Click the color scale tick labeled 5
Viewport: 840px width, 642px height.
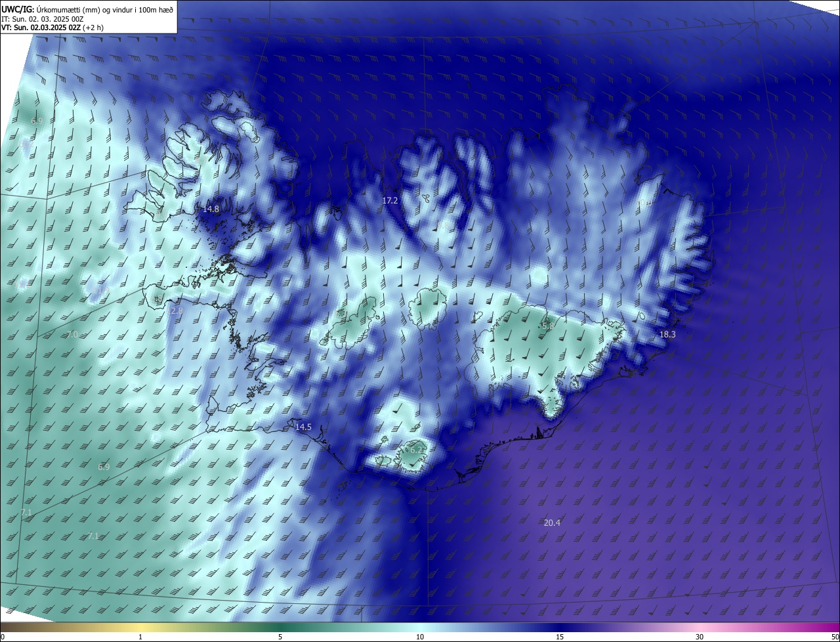pyautogui.click(x=280, y=637)
